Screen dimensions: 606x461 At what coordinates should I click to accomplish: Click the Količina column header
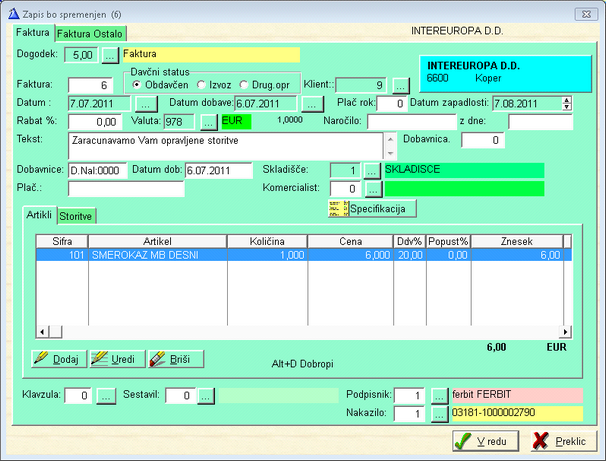click(267, 242)
